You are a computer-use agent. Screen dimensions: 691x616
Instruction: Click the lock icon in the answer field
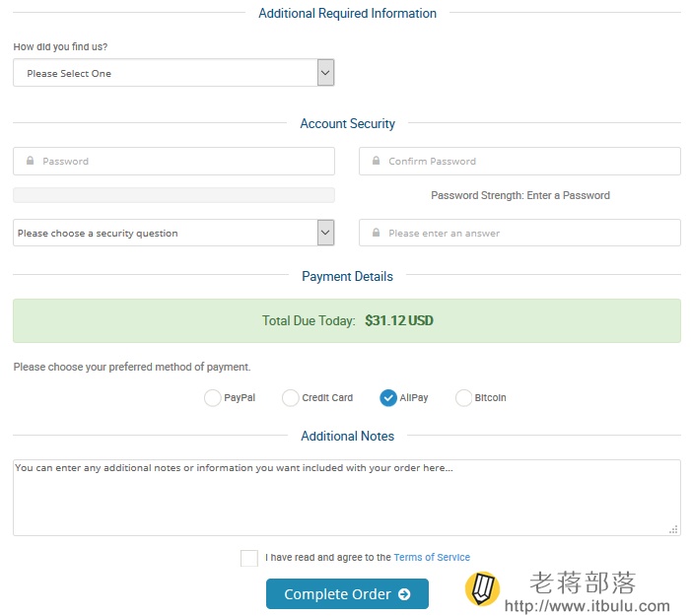(376, 233)
